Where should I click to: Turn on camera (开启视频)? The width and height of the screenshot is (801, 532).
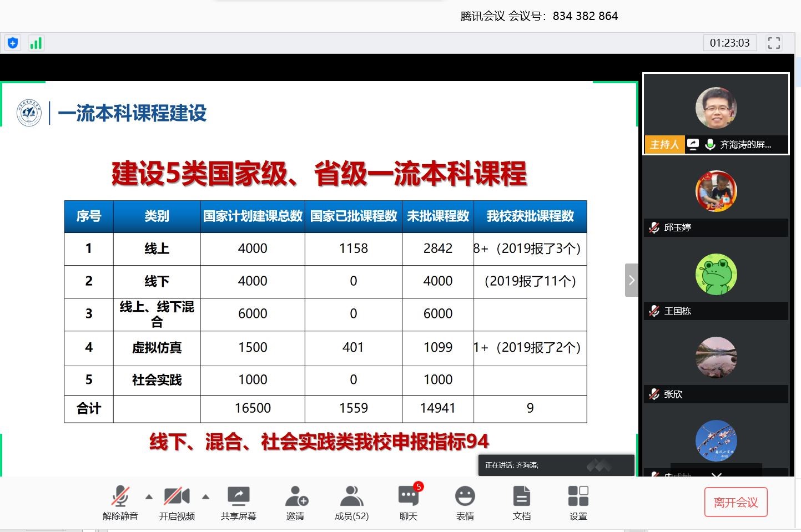click(x=177, y=502)
